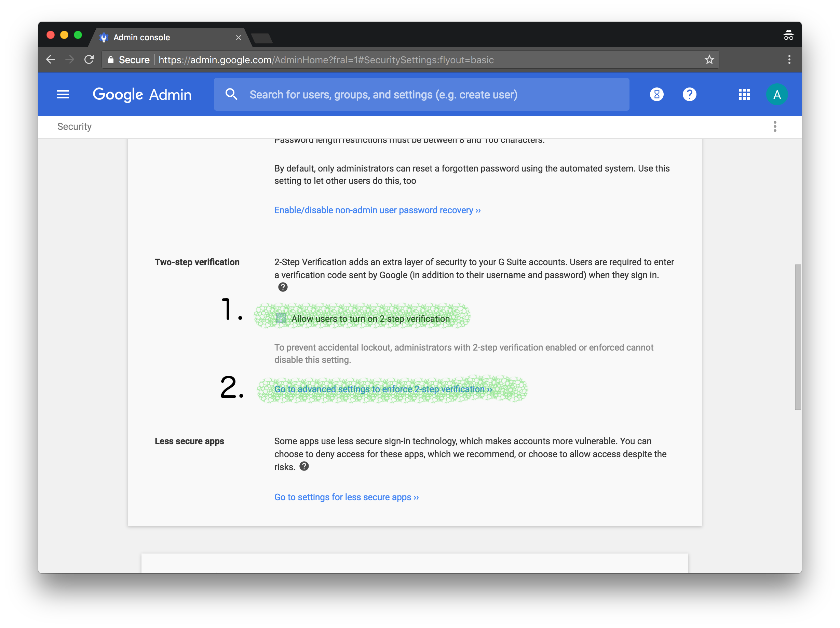Viewport: 840px width, 628px height.
Task: Click the Google Admin logo
Action: (x=141, y=95)
